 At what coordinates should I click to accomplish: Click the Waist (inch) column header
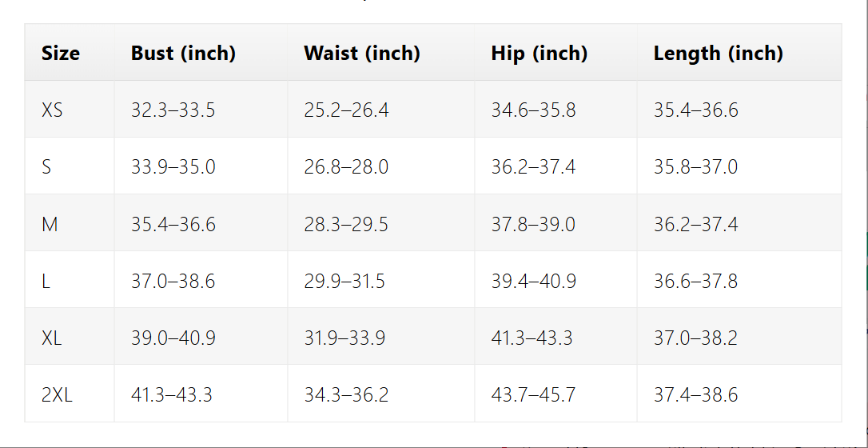[x=362, y=54]
